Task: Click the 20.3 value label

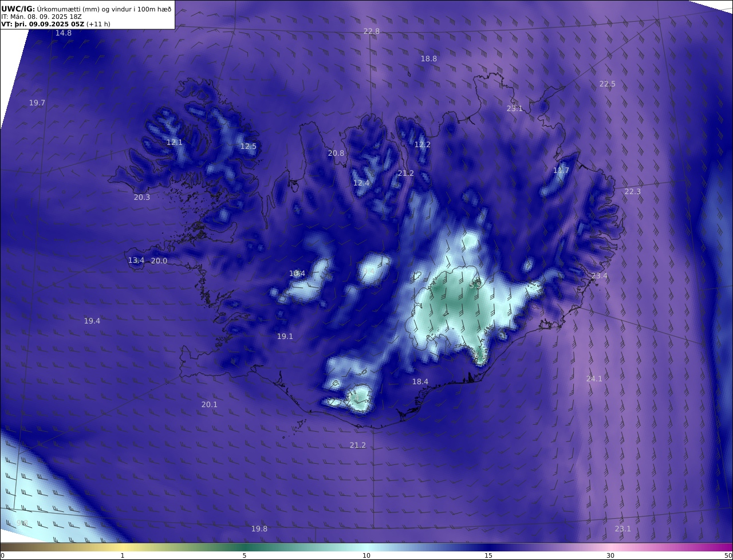Action: pyautogui.click(x=142, y=197)
